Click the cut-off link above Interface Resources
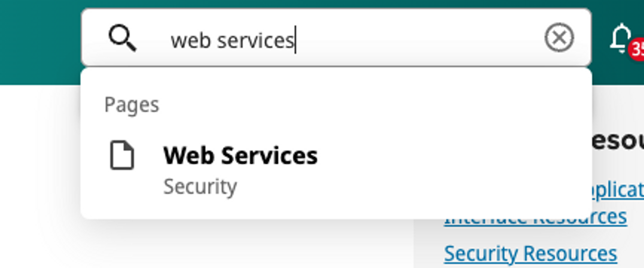The image size is (644, 268). [x=618, y=190]
